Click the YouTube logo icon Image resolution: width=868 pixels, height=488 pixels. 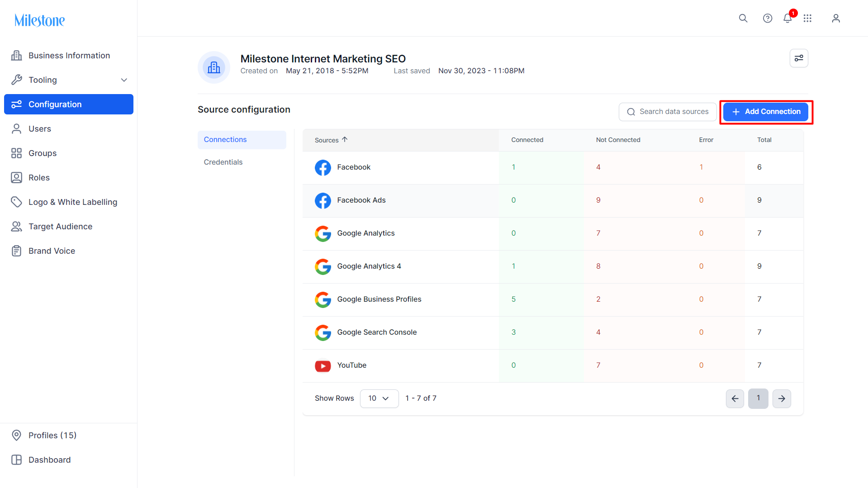323,366
